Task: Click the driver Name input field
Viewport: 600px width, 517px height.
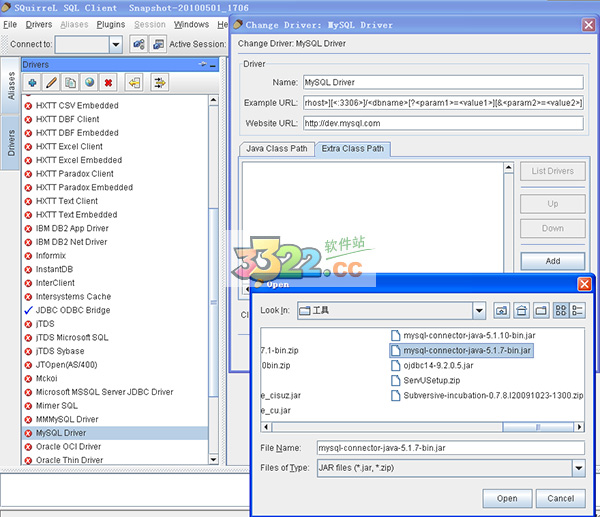Action: point(443,82)
